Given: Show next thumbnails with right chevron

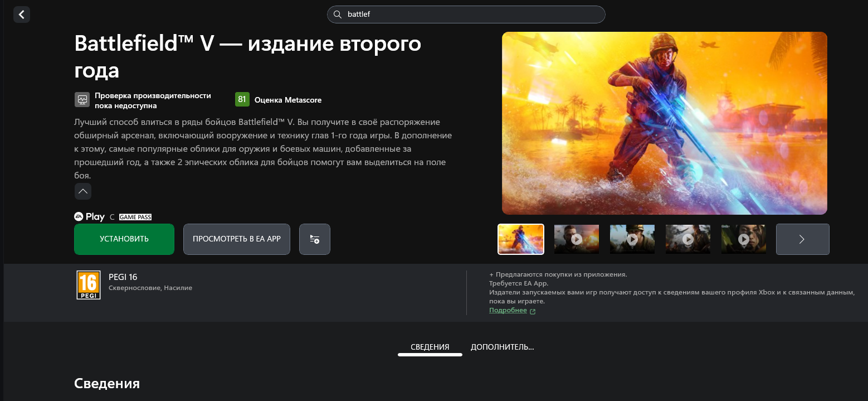Looking at the screenshot, I should (802, 239).
